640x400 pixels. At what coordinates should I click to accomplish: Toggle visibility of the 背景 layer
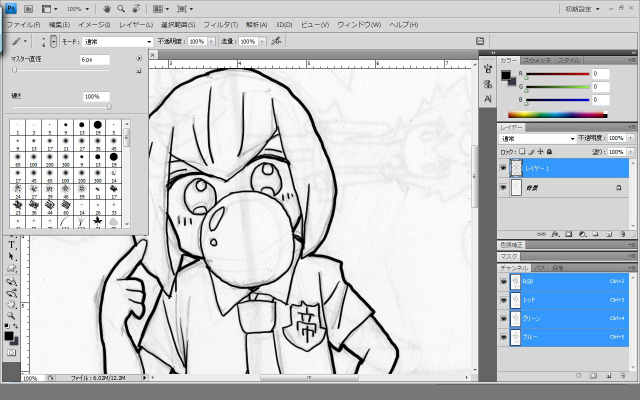(x=503, y=187)
